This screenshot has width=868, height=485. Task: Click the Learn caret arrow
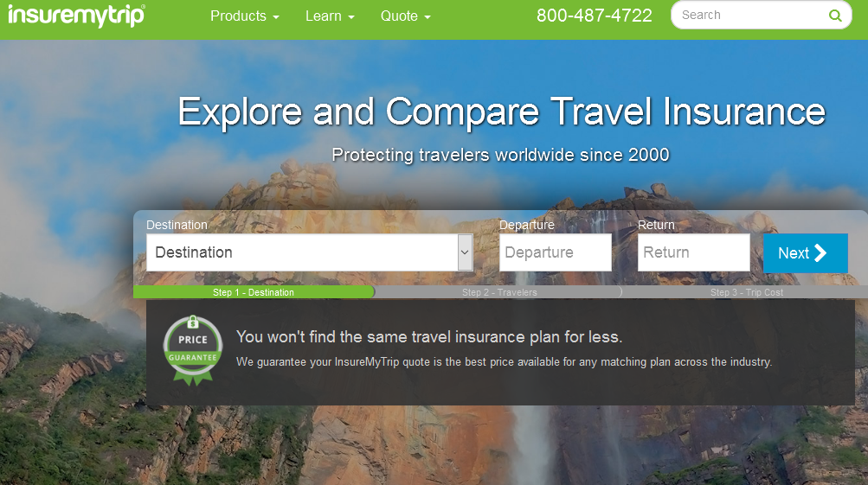(351, 17)
